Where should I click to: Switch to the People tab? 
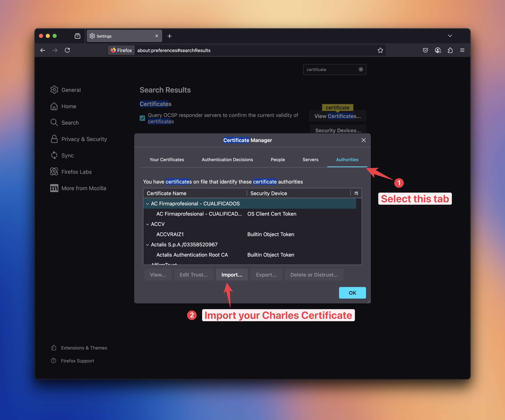(x=278, y=159)
